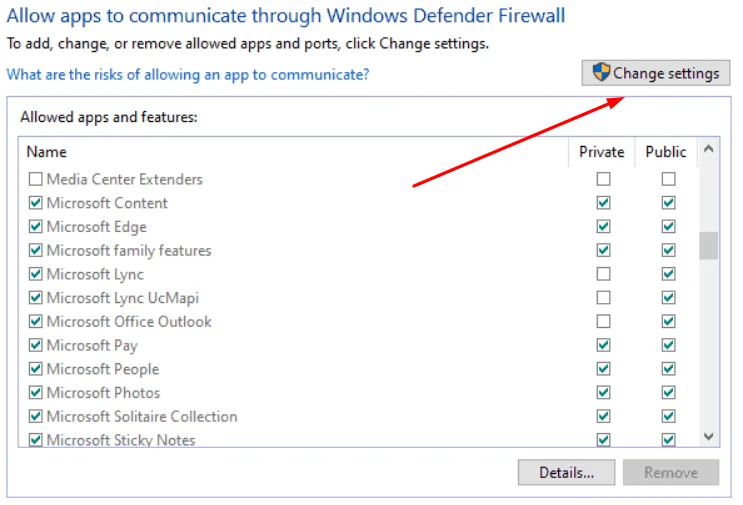
Task: Enable Private for Microsoft Lync
Action: [603, 274]
